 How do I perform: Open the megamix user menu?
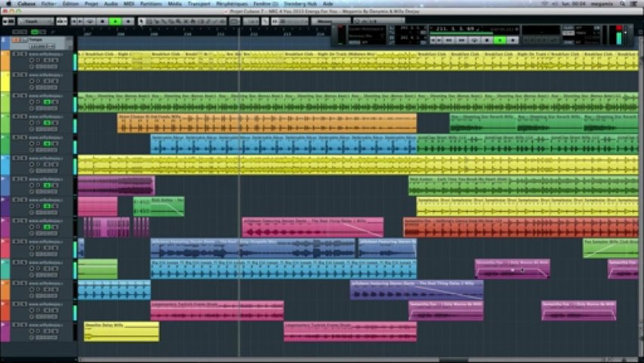pos(602,4)
